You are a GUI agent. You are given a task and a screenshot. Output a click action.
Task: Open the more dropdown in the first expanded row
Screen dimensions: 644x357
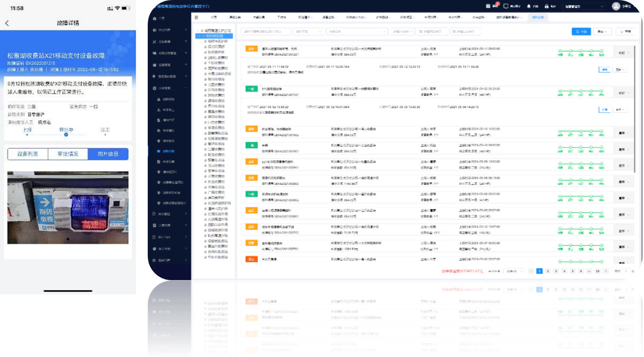point(620,70)
